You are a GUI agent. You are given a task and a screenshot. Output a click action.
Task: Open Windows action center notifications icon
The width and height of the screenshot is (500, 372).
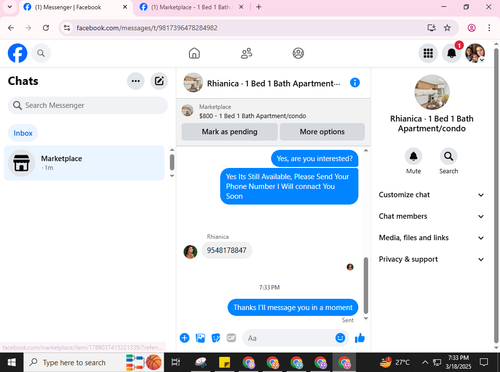(x=484, y=362)
